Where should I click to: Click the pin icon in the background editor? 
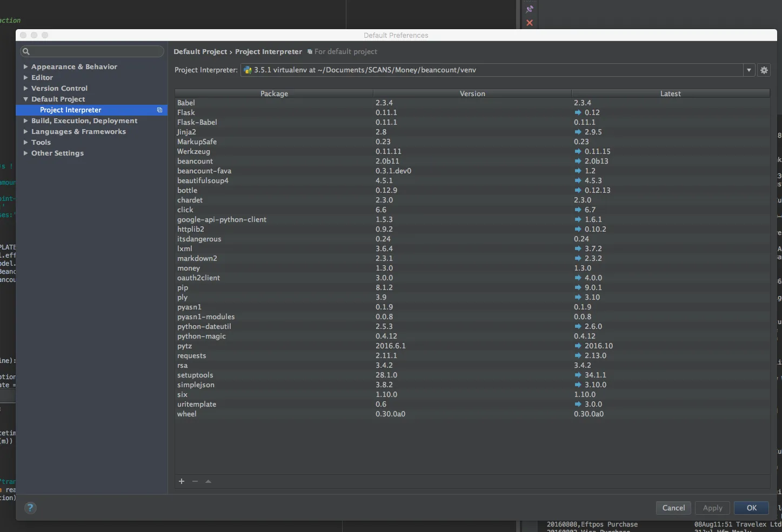[530, 9]
